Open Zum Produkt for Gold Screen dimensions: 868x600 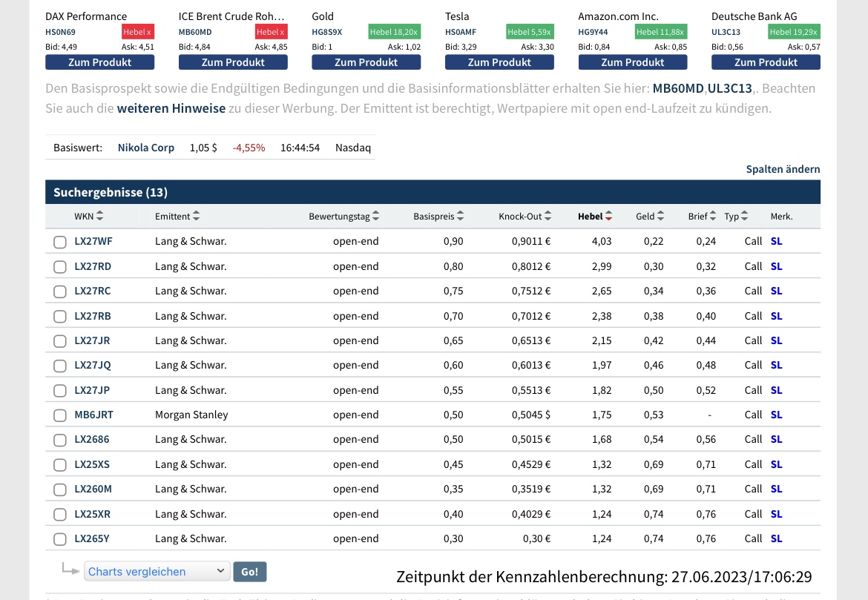(x=366, y=62)
